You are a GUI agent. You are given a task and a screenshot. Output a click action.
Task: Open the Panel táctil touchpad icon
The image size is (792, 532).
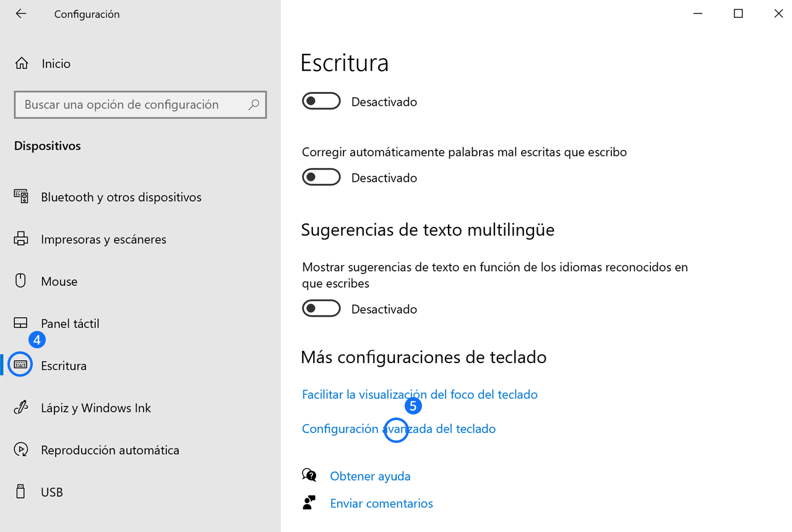[x=20, y=323]
